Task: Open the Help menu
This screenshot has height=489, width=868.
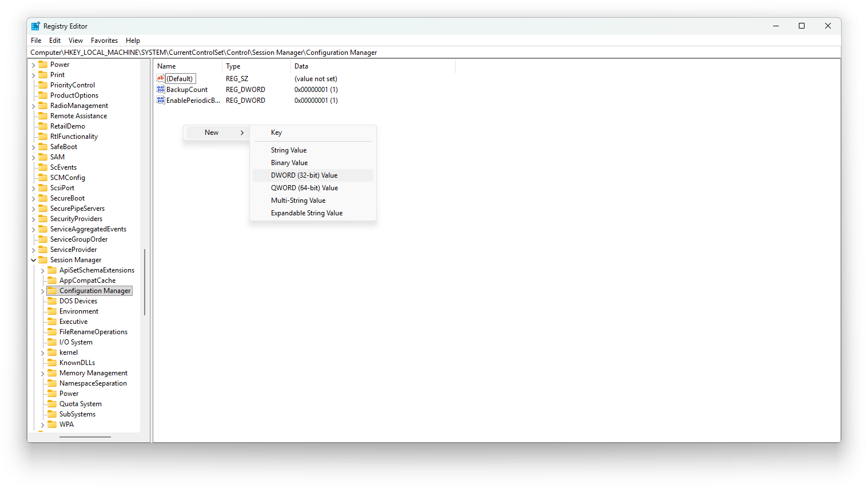Action: coord(133,41)
